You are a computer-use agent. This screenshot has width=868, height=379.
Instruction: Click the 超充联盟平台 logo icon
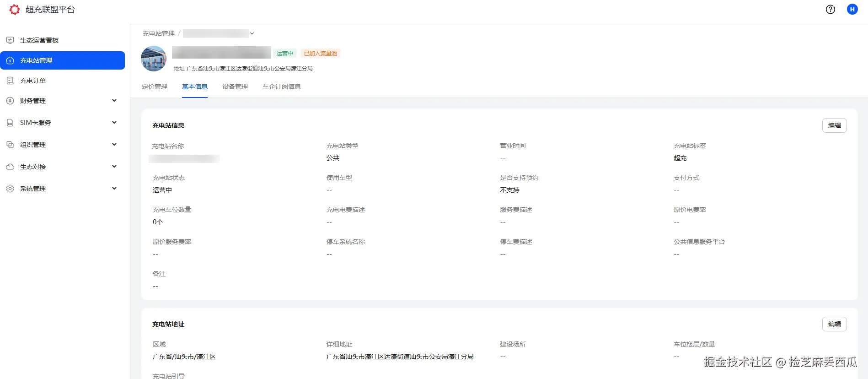[x=15, y=10]
